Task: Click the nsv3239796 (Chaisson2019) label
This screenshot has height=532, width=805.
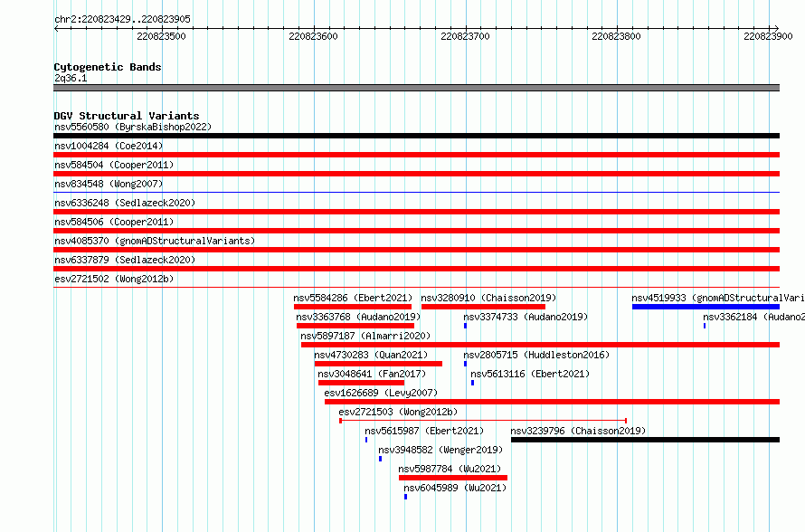Action: (579, 431)
